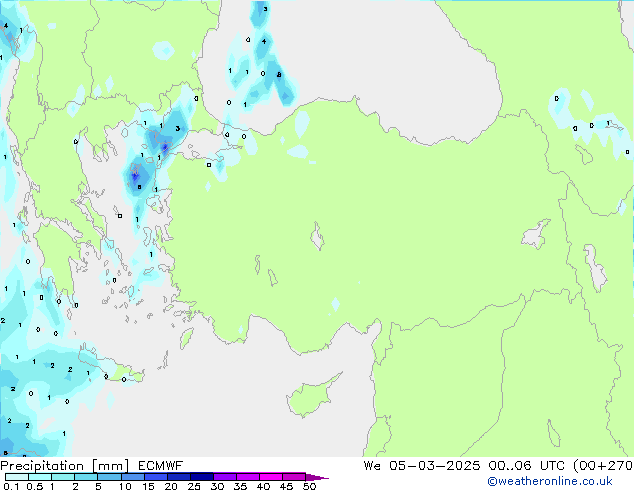This screenshot has width=634, height=490.
Task: Select the 5–10 mm legend color swatch
Action: point(109,477)
